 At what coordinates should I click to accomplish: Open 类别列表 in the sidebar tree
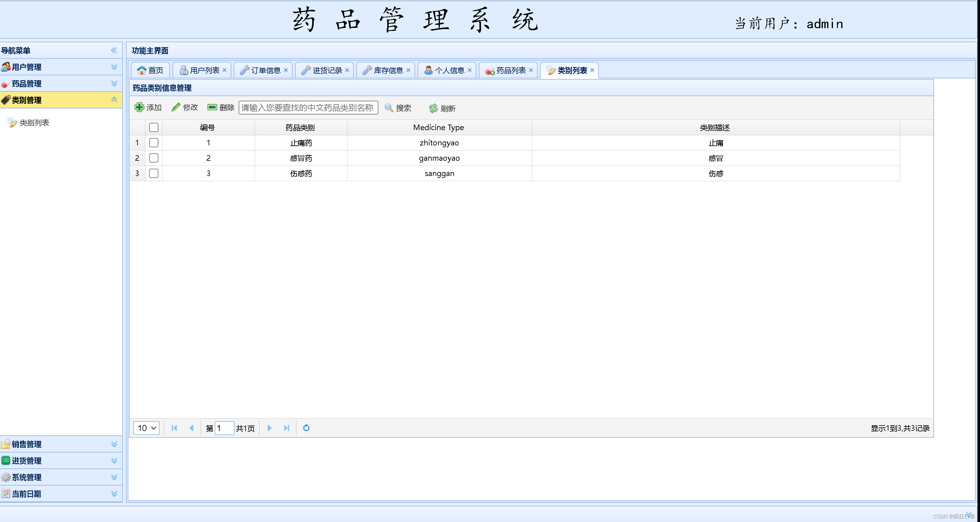34,123
